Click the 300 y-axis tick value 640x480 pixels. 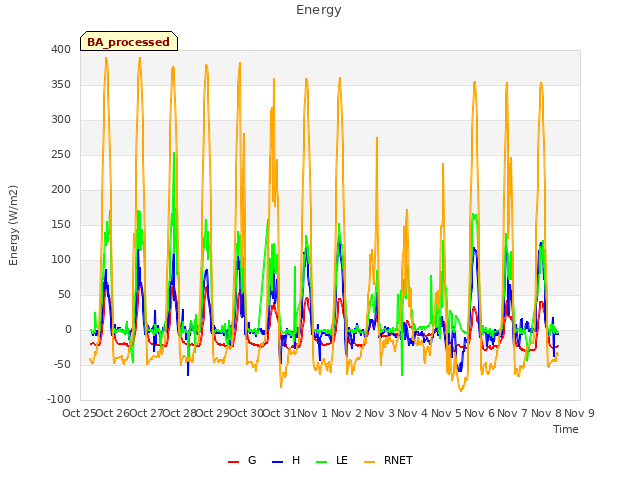(61, 120)
